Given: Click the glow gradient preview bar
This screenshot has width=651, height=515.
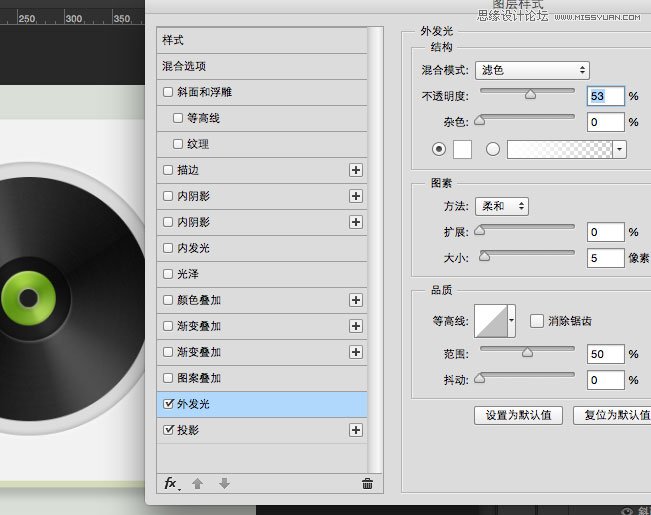Looking at the screenshot, I should click(x=559, y=150).
